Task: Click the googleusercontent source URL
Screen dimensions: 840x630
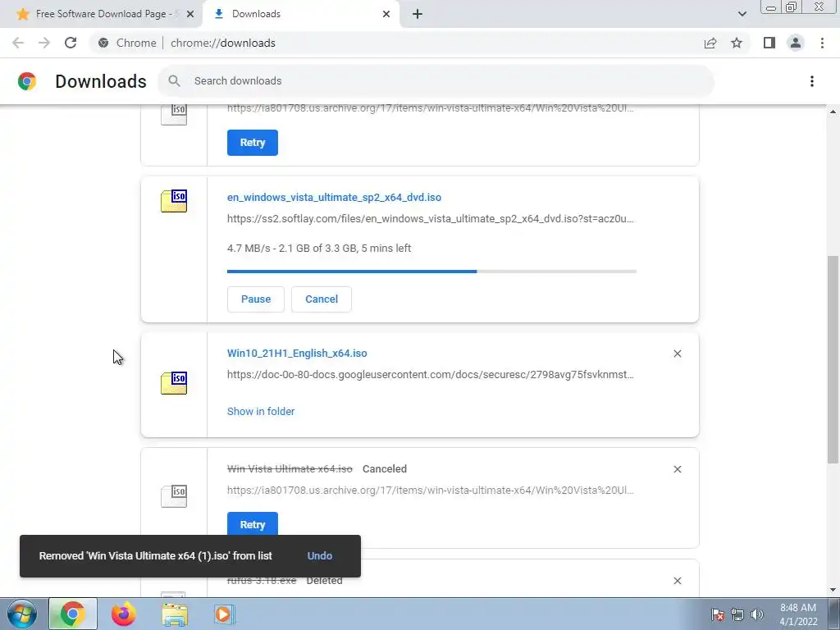Action: 430,374
